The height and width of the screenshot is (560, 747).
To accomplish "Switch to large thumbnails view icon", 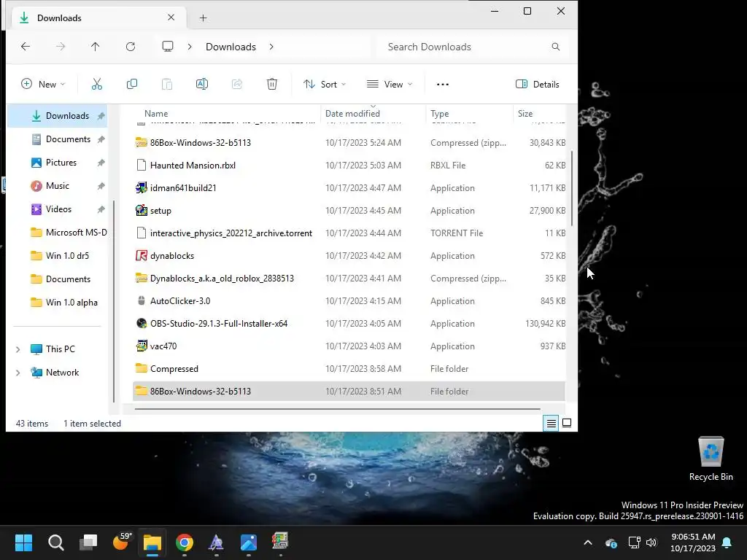I will pyautogui.click(x=567, y=423).
